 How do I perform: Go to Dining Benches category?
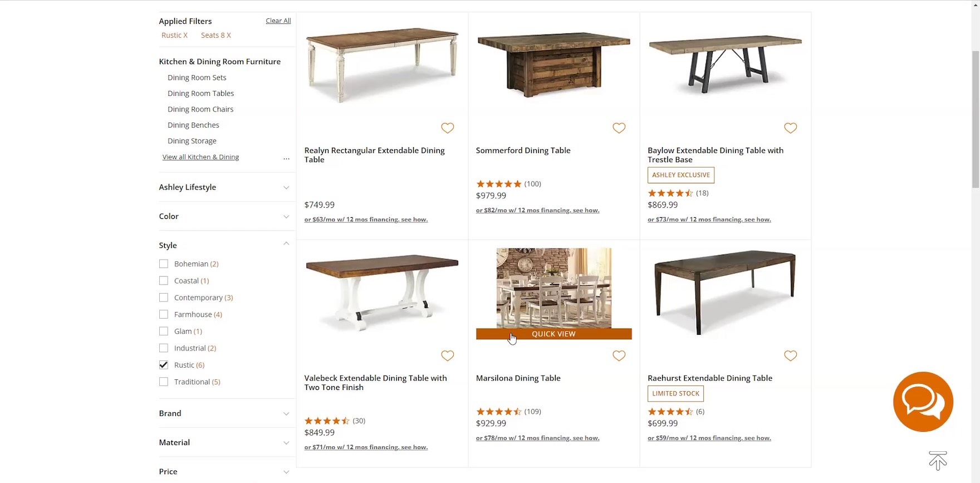[193, 125]
